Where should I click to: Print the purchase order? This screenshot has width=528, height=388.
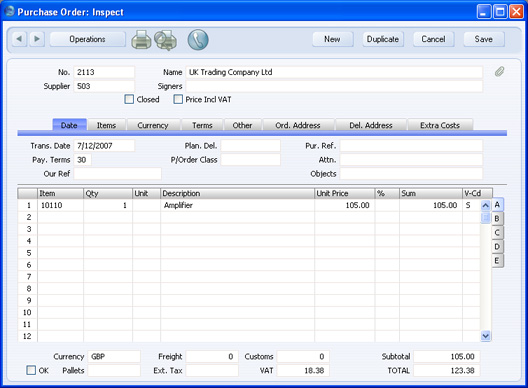point(141,40)
